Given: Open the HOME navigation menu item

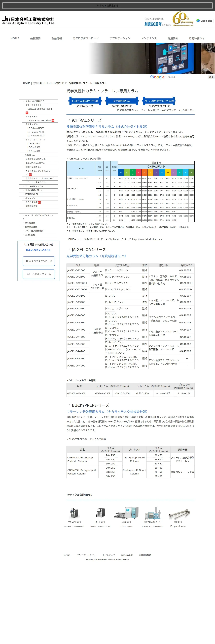Looking at the screenshot, I should 15,38.
